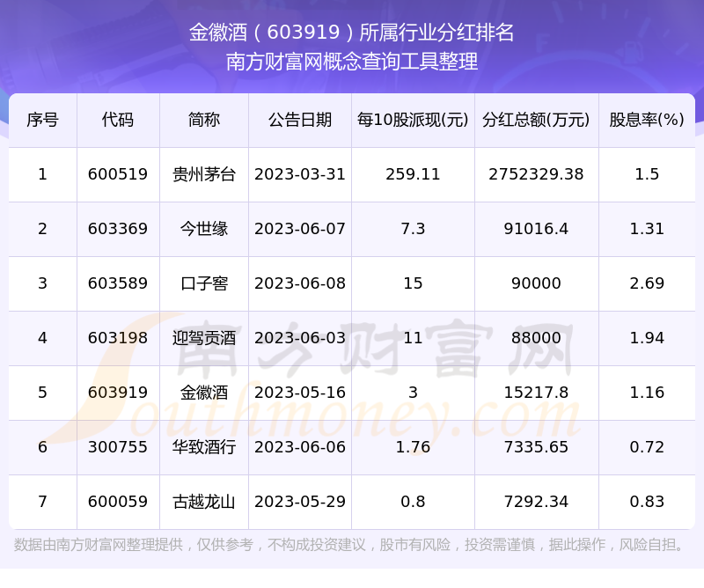Click the value 7.3
704x588 pixels.
(413, 229)
